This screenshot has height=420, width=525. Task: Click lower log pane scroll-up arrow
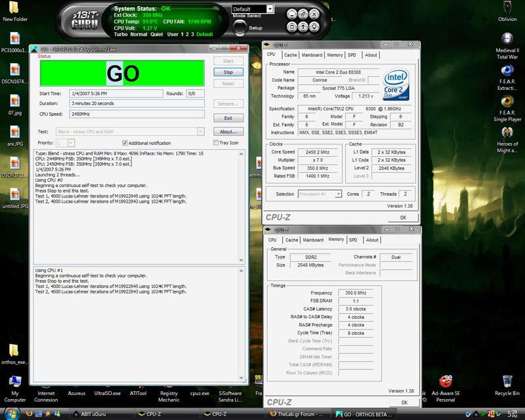pos(241,270)
